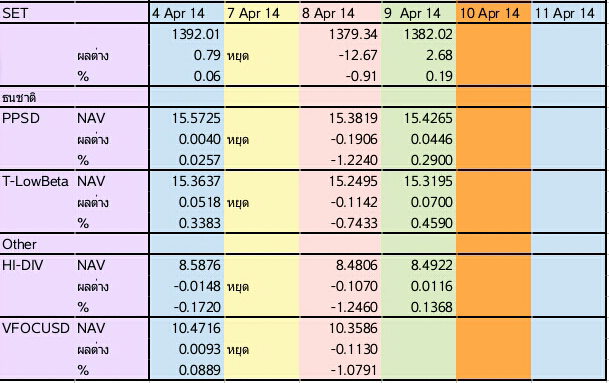Click HI-DIV NAV value 8.4922
This screenshot has height=383, width=609.
[432, 265]
